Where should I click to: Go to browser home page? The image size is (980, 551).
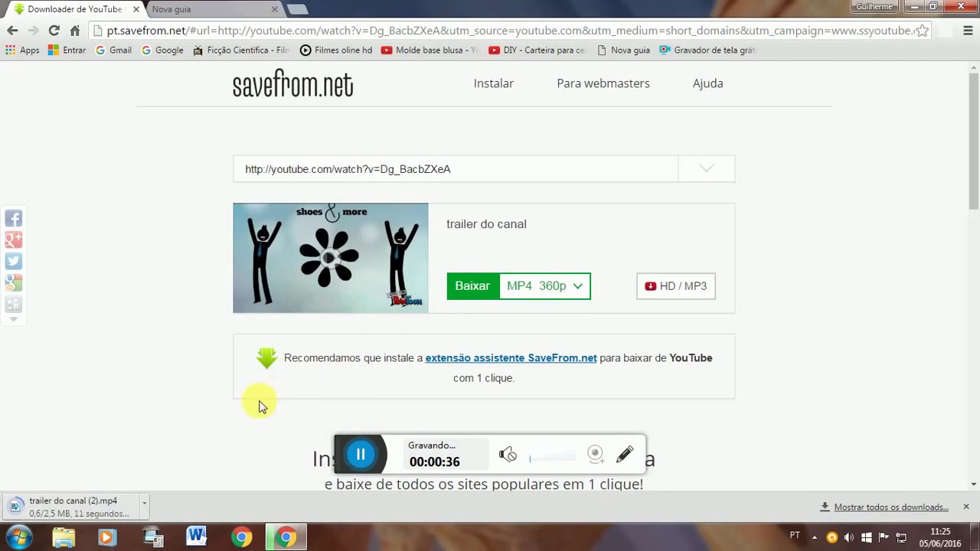coord(74,31)
